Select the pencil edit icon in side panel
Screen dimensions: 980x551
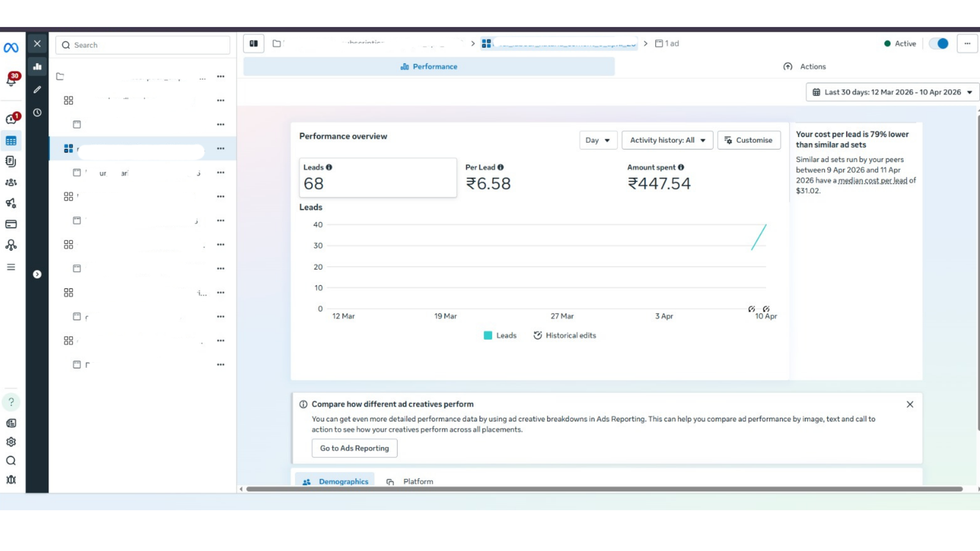click(37, 89)
